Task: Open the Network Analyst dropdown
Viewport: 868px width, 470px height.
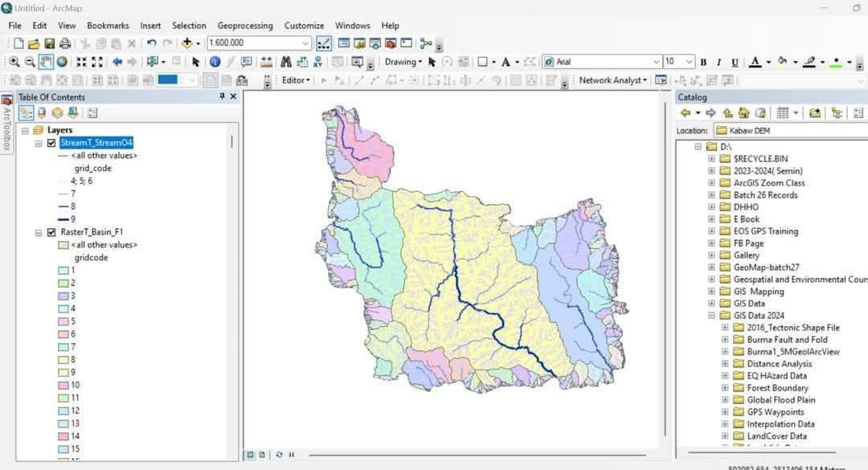Action: [x=612, y=80]
